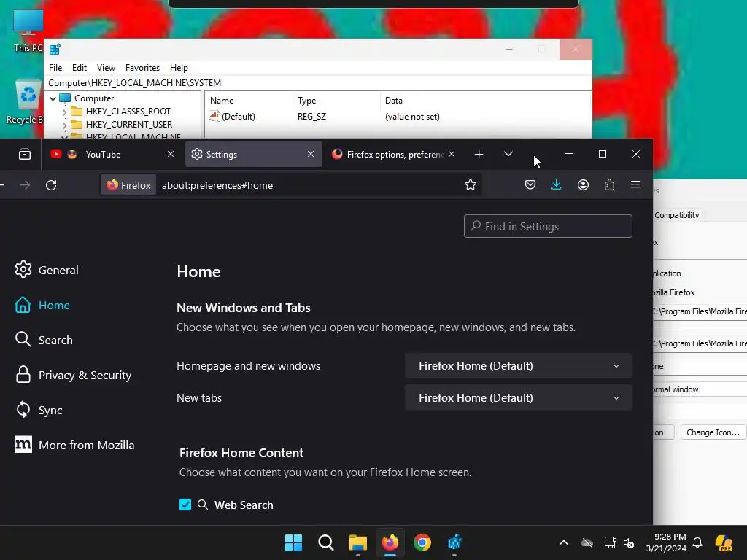Switch to Firefox options, preferences tab
The height and width of the screenshot is (560, 747).
[x=393, y=155]
